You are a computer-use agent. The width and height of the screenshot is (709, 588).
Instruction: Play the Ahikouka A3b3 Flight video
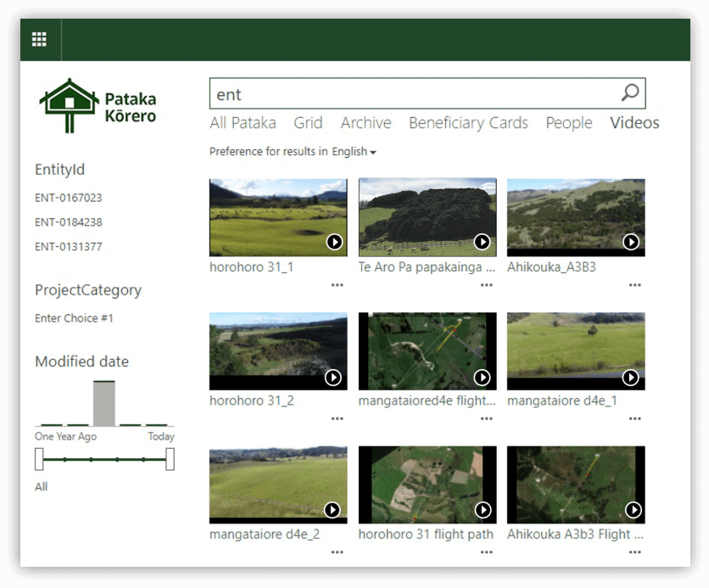(633, 510)
